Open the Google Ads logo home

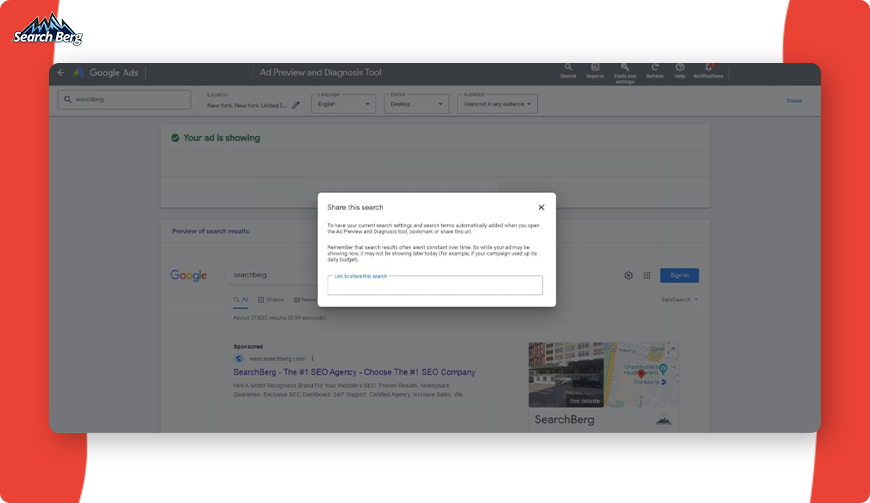point(105,73)
